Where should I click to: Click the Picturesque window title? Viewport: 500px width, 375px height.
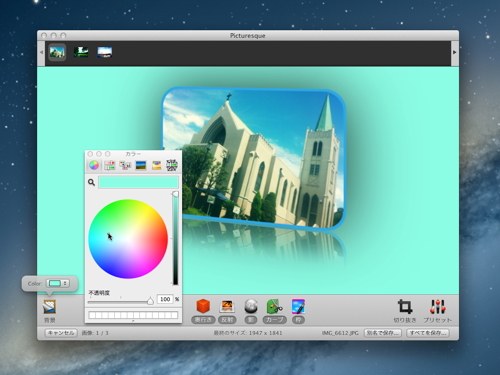coord(248,36)
